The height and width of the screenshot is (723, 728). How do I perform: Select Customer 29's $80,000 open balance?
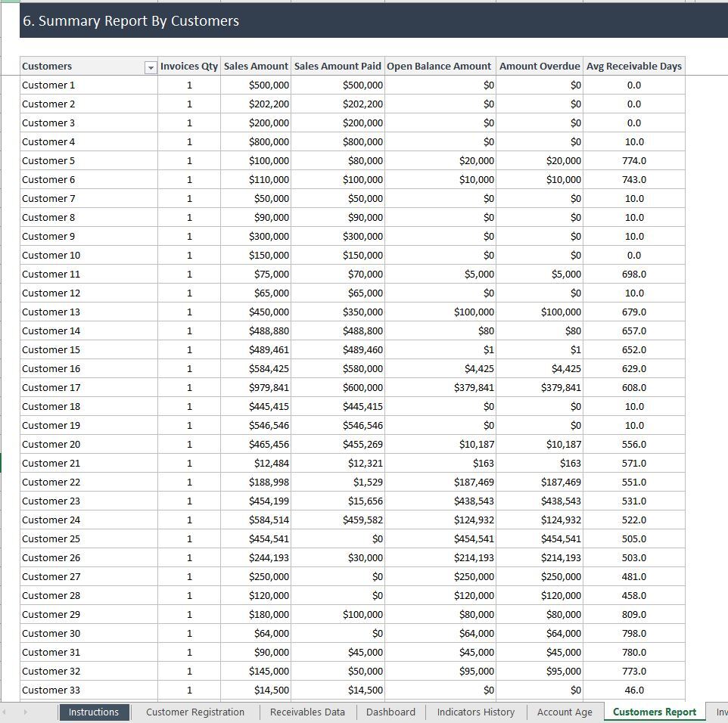pyautogui.click(x=440, y=614)
